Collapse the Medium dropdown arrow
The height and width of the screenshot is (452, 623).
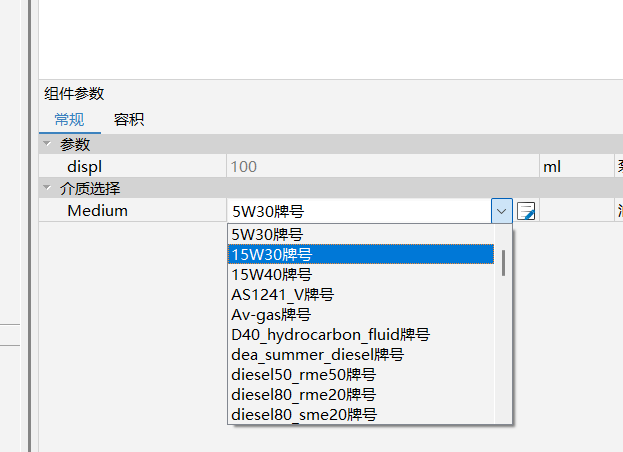[501, 211]
